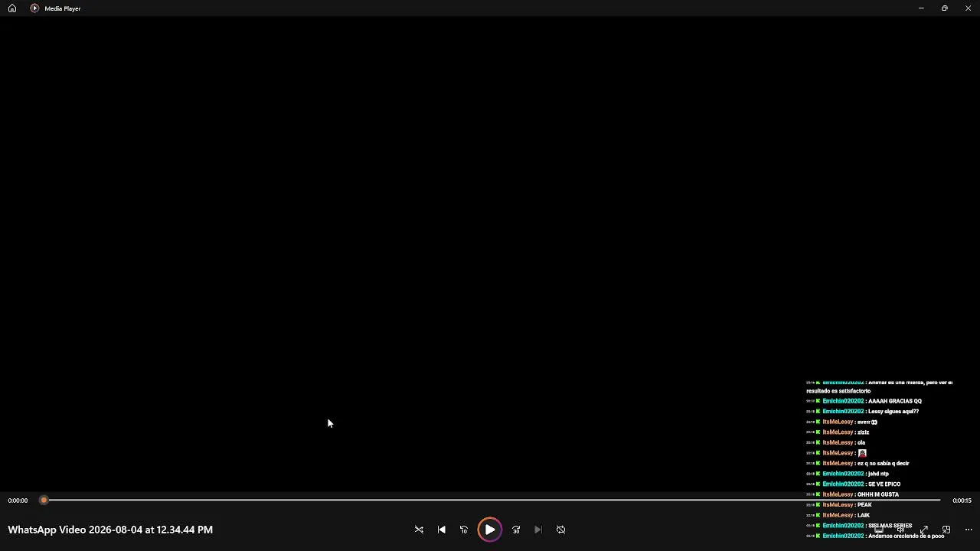Skip forward 30 seconds
The width and height of the screenshot is (980, 551).
pos(516,530)
